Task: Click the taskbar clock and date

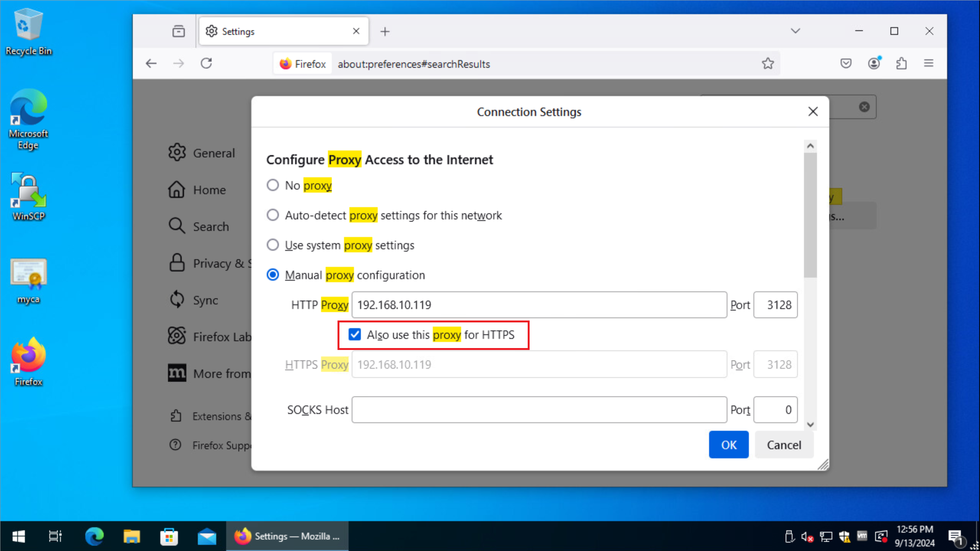Action: pyautogui.click(x=915, y=536)
